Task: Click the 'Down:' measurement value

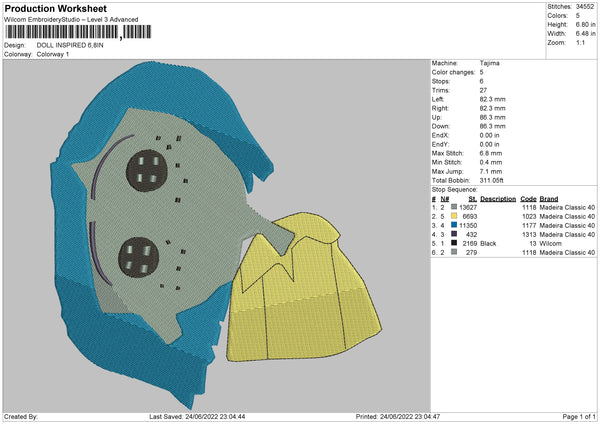Action: 492,126
